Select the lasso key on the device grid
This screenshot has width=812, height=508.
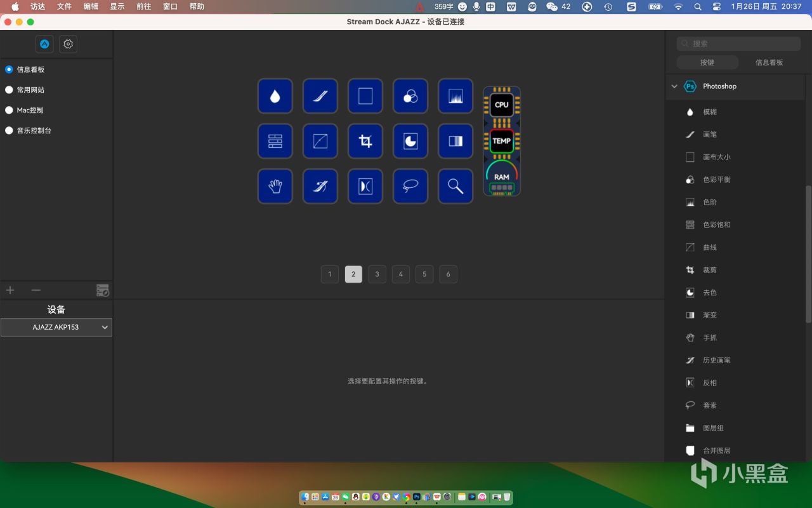click(x=410, y=186)
